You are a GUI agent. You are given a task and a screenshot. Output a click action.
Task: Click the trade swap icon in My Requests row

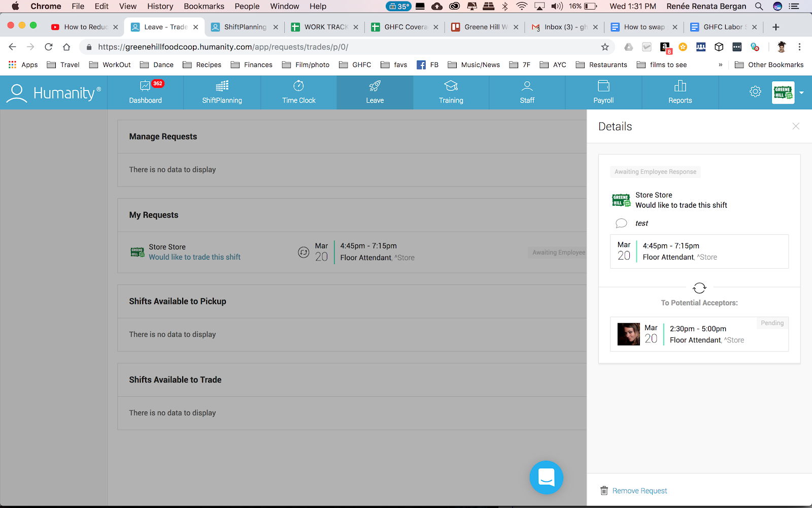(x=303, y=252)
